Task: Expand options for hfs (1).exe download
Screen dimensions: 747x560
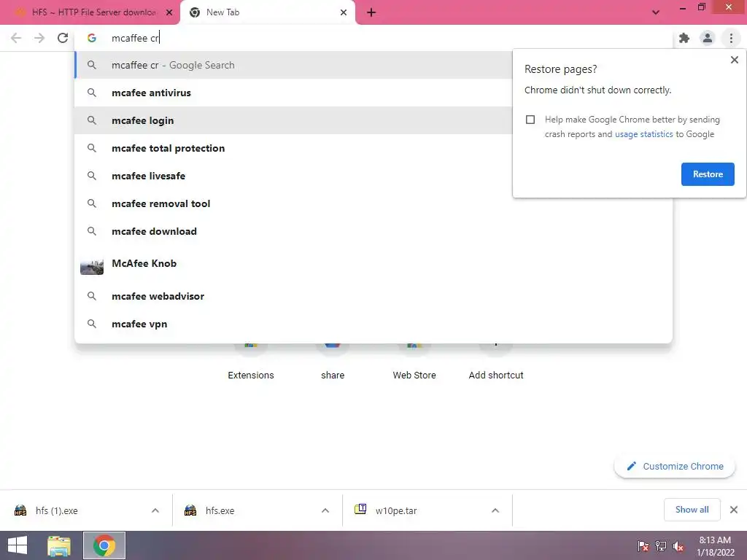Action: 155,510
